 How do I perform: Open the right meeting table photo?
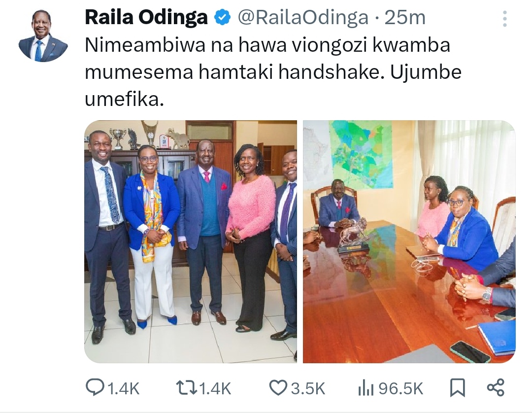(x=409, y=242)
